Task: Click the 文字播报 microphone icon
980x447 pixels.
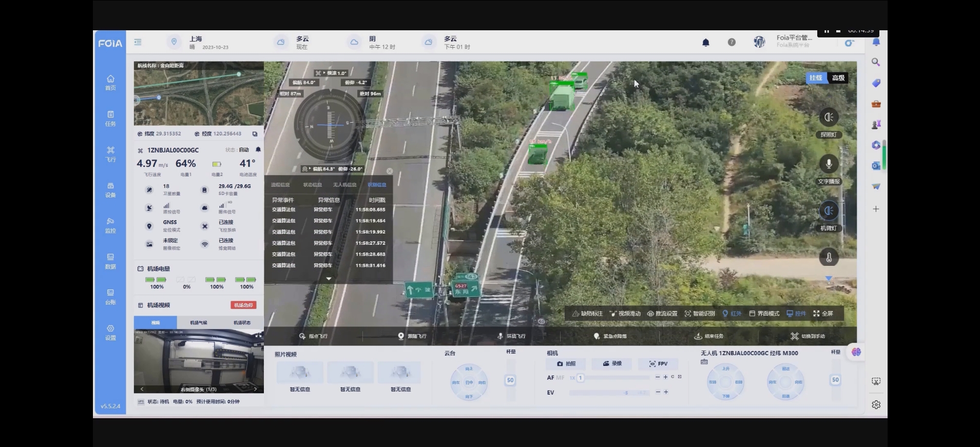Action: [828, 164]
